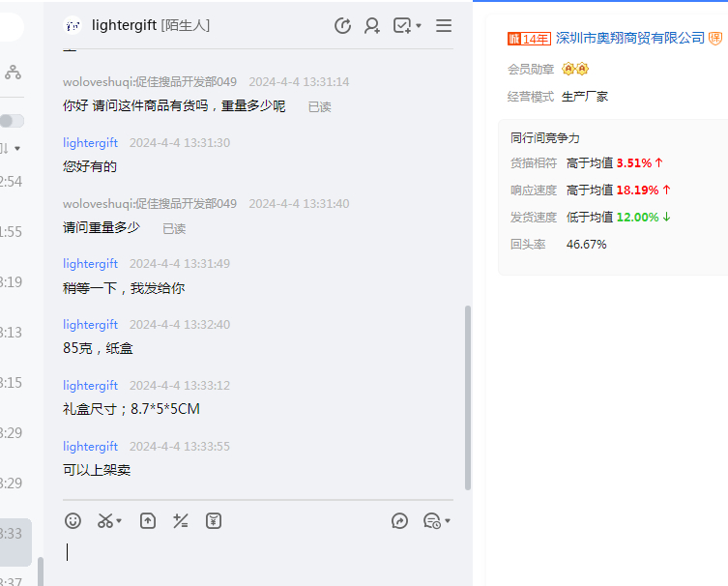Click the yuan payment icon

(214, 521)
